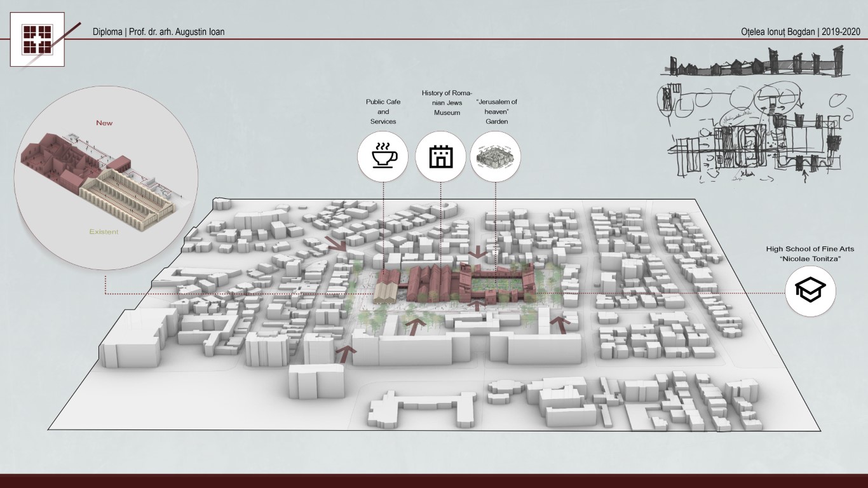Select the "Public Cafe and Services" label
This screenshot has width=868, height=488.
tap(383, 111)
